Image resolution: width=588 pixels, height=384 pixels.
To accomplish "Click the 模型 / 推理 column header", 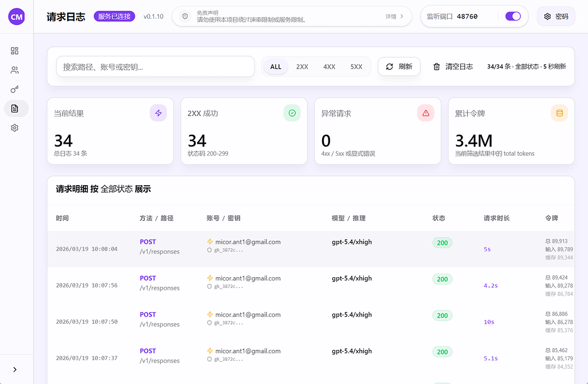I will (348, 218).
